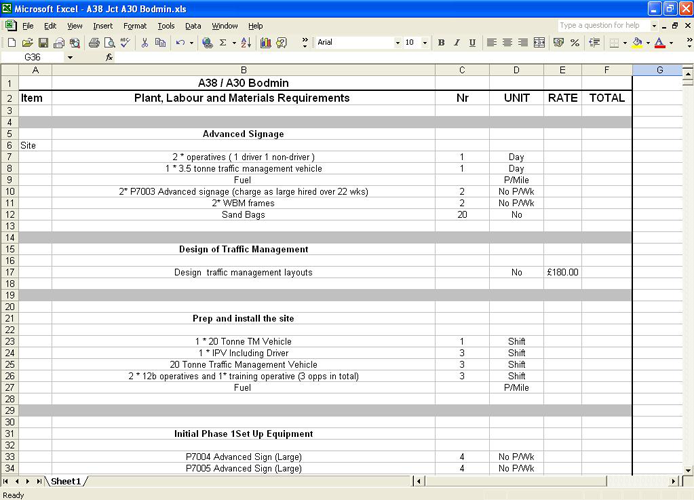The width and height of the screenshot is (694, 500).
Task: Run the spelling check tool
Action: pos(125,42)
